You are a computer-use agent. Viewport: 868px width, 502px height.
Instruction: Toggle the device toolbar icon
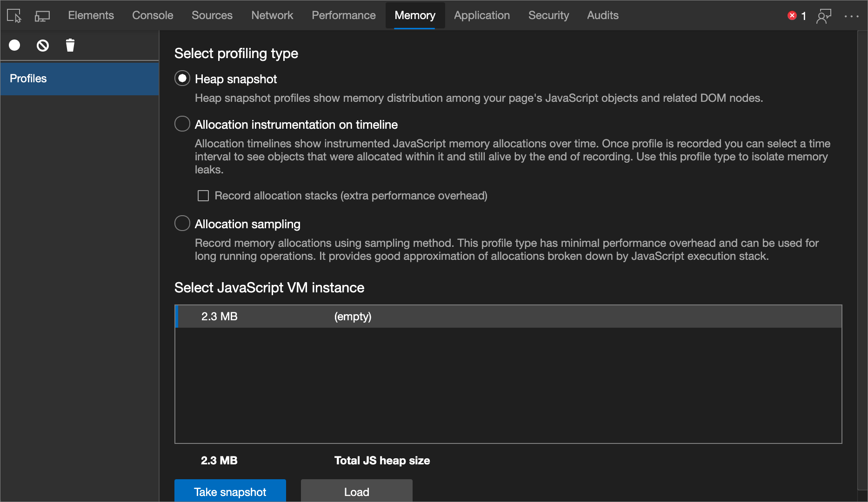[42, 15]
